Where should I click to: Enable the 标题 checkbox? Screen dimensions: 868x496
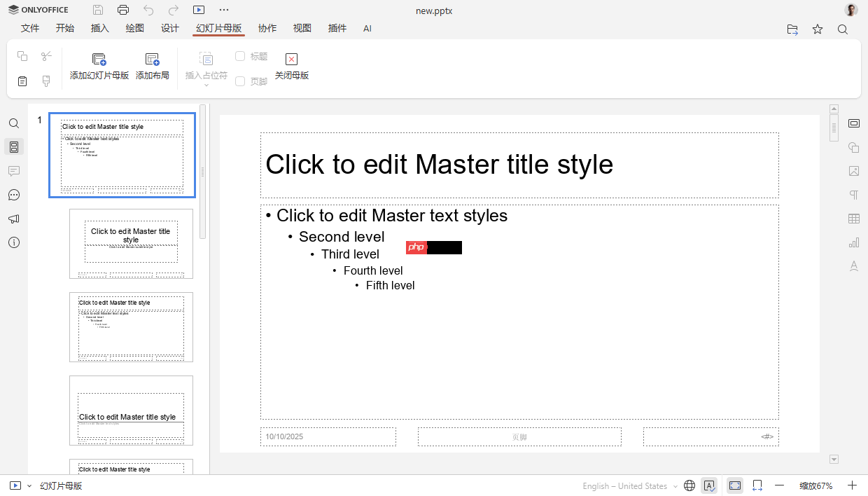241,56
